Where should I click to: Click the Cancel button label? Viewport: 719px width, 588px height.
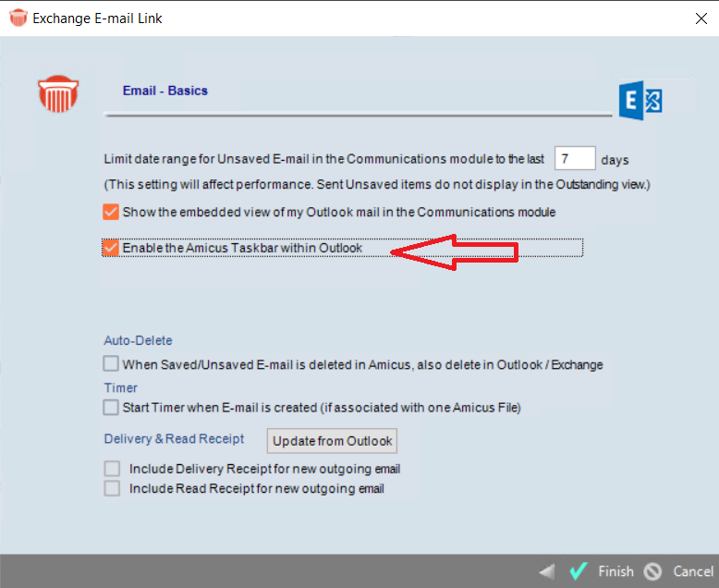693,571
